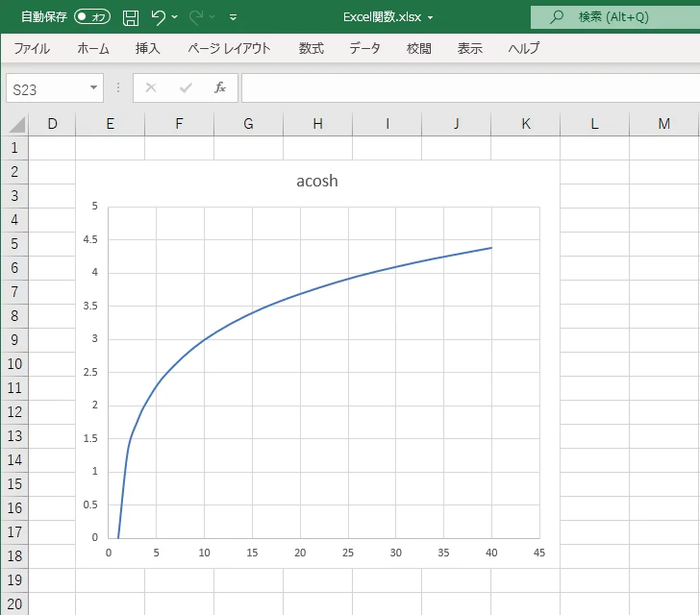
Task: Open the データ ribbon tab
Action: click(x=364, y=48)
